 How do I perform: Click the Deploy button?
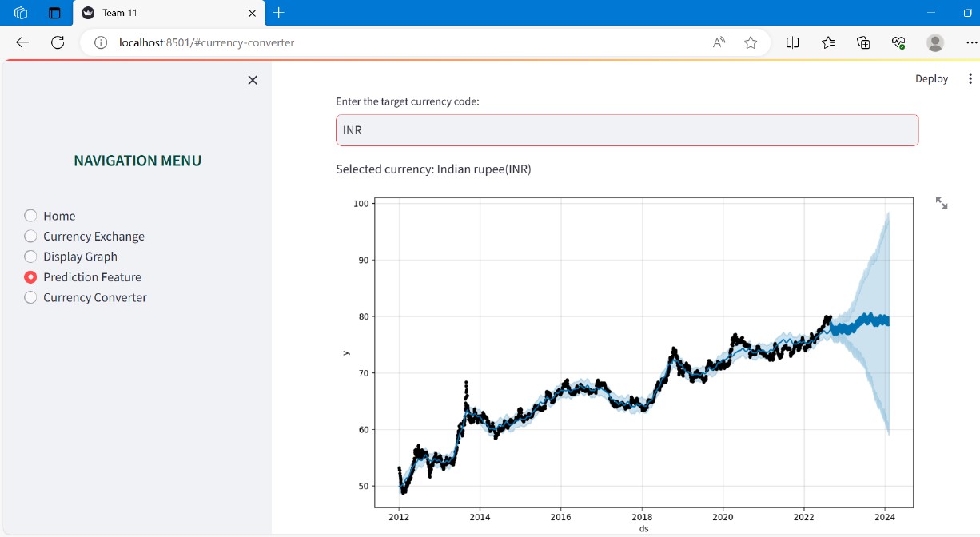tap(931, 78)
